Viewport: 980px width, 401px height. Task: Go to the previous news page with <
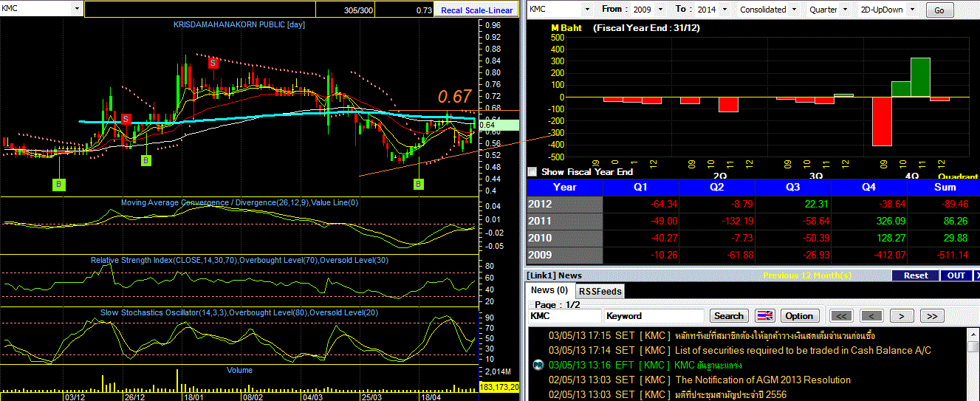[x=872, y=316]
